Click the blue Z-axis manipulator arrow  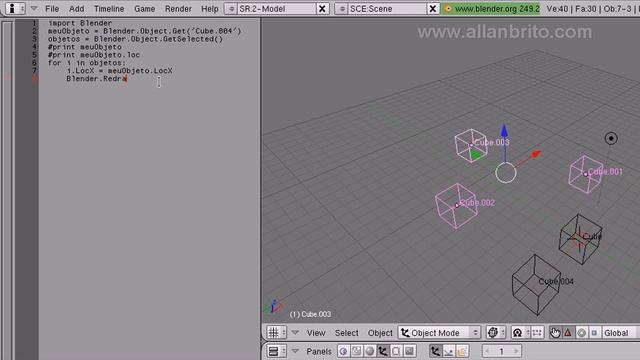504,131
